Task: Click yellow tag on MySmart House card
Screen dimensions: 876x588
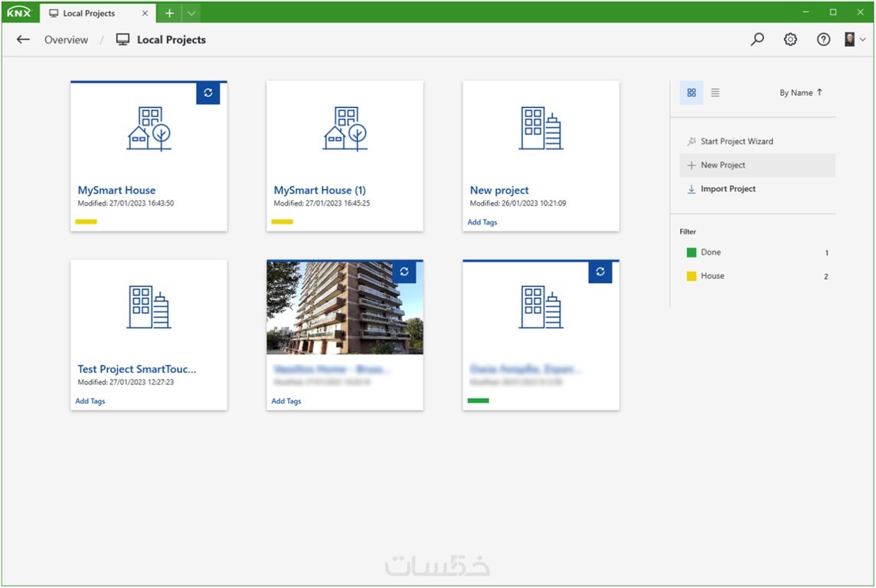Action: (86, 222)
